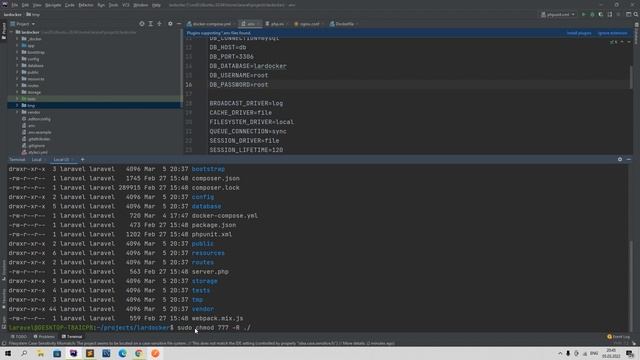The width and height of the screenshot is (640, 360).
Task: Toggle the Project side tool window button
Action: tap(4, 31)
